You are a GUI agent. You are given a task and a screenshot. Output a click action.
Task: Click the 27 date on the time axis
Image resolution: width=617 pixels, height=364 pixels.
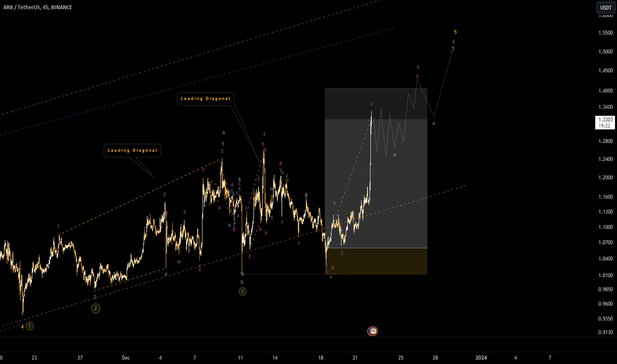80,357
